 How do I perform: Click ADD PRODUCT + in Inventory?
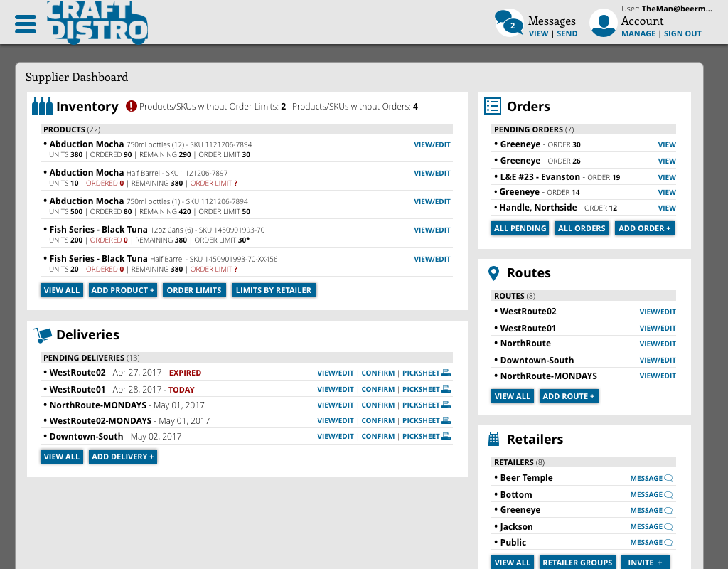(122, 289)
